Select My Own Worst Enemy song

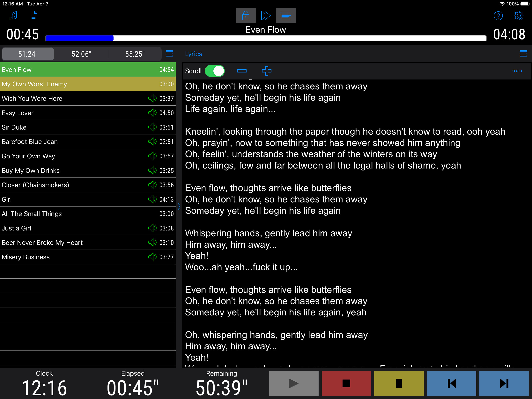88,84
